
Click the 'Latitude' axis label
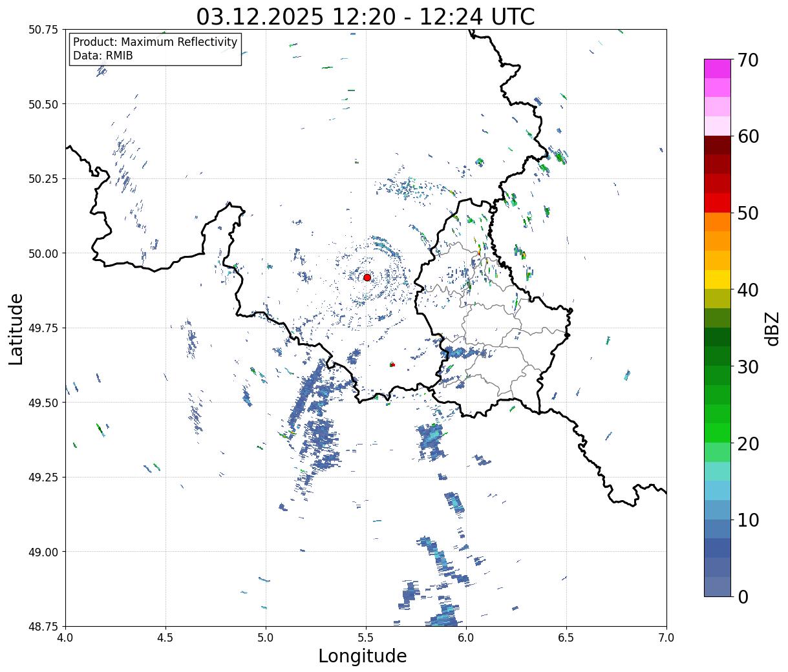pos(16,328)
